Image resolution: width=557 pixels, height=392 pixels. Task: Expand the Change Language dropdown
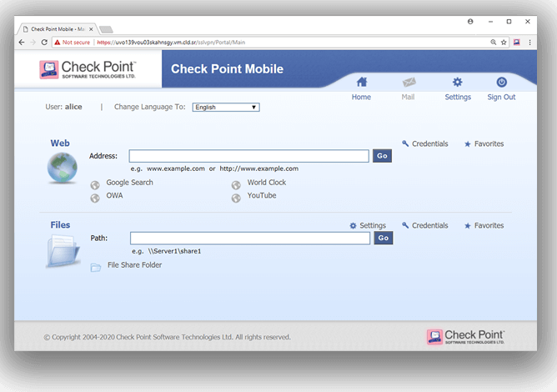coord(226,108)
